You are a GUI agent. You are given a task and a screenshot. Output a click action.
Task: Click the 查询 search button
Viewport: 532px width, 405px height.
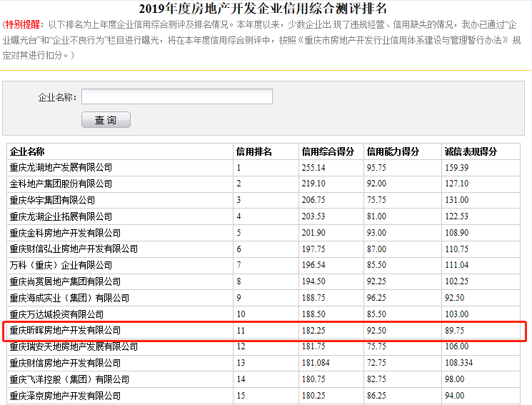(106, 119)
